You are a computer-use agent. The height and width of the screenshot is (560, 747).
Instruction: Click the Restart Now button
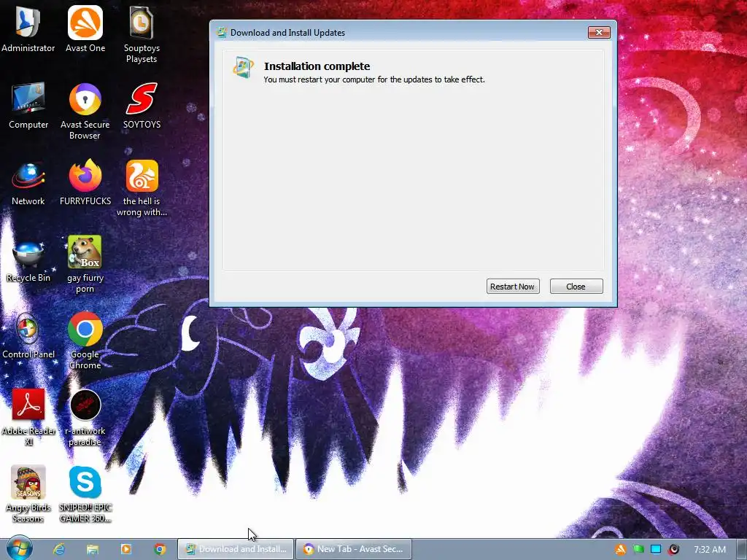[x=513, y=286]
